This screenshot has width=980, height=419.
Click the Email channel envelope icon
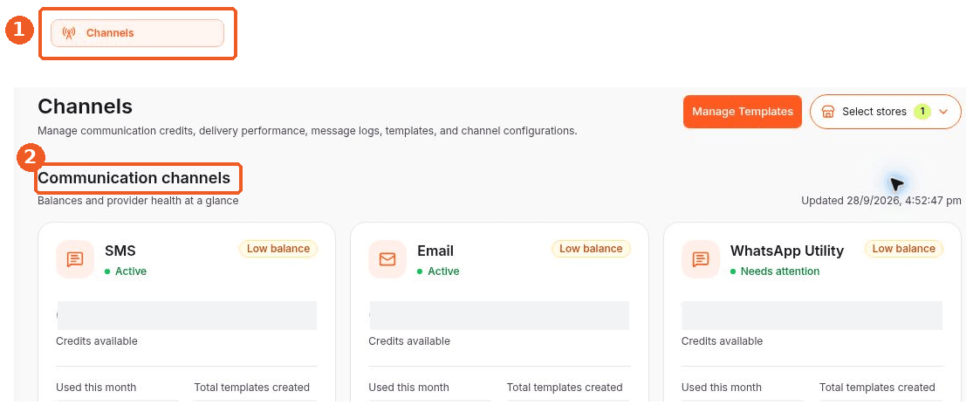[x=387, y=259]
